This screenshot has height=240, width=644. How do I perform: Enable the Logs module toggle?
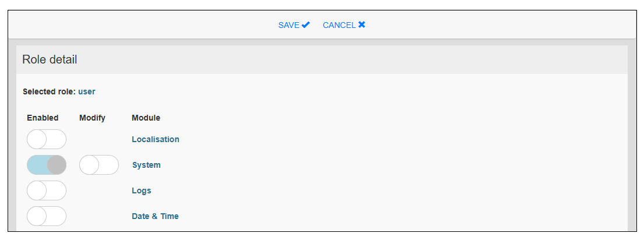point(47,191)
